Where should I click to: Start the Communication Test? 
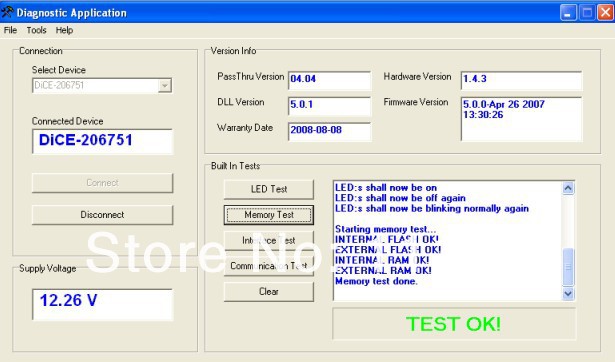(x=269, y=266)
